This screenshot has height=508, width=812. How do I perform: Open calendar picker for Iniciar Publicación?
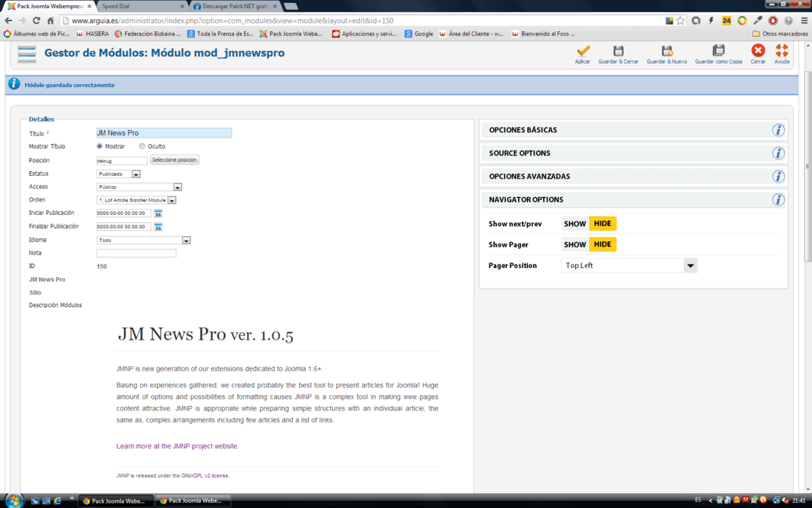[x=158, y=213]
